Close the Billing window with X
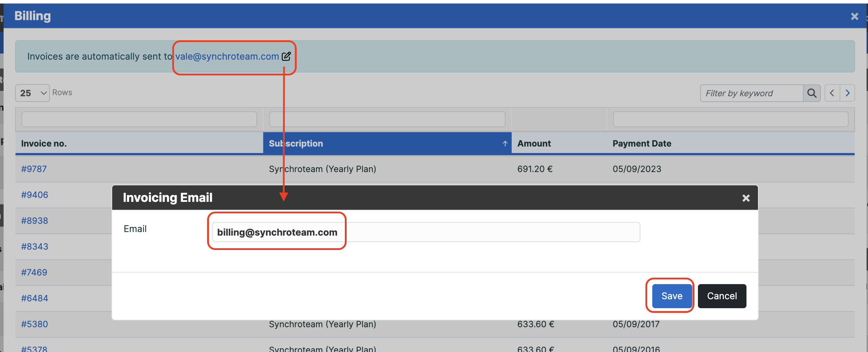This screenshot has height=352, width=868. click(x=855, y=16)
